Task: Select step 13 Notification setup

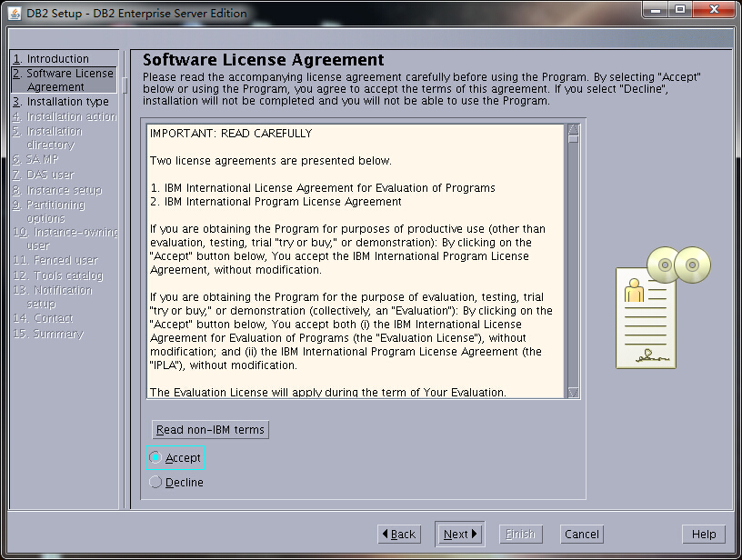Action: click(x=53, y=296)
